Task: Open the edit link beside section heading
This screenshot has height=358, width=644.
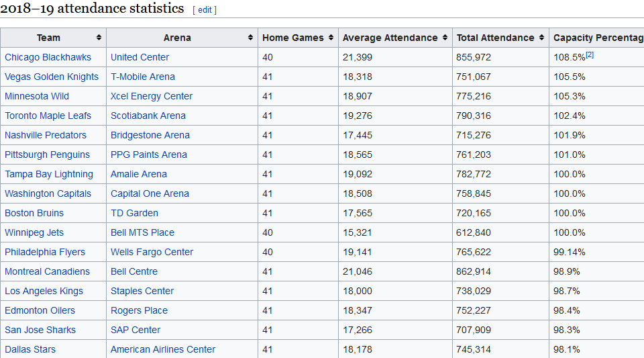Action: coord(205,10)
